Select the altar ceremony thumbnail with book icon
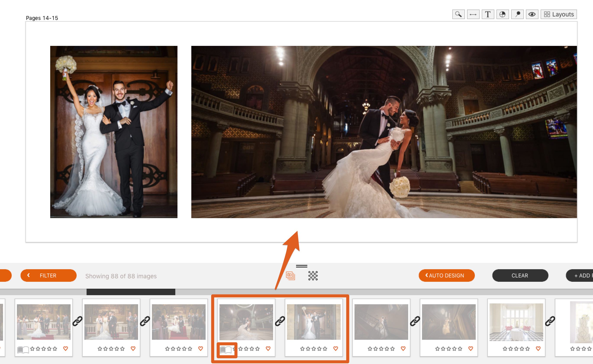The image size is (593, 364). 44,322
